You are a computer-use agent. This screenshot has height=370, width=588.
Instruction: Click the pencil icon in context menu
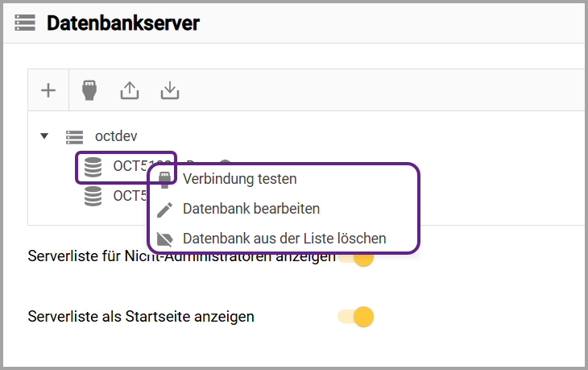[164, 210]
